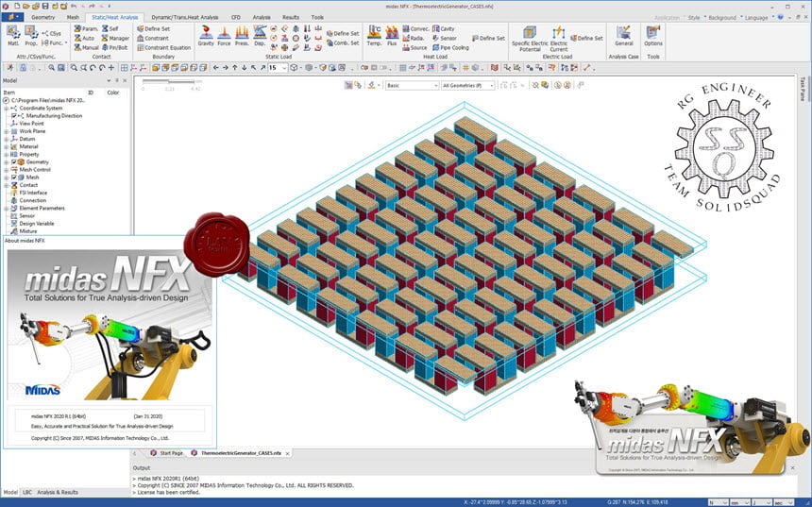Image resolution: width=812 pixels, height=507 pixels.
Task: Toggle Geometry visibility checkbox in model tree
Action: 14,162
